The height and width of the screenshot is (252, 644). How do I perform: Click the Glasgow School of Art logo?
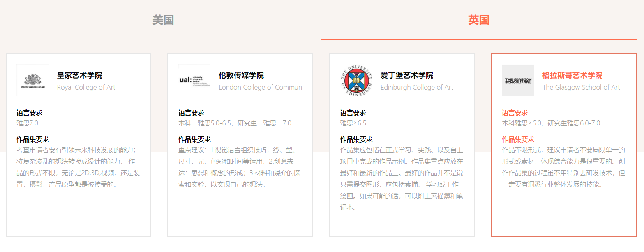pos(518,81)
